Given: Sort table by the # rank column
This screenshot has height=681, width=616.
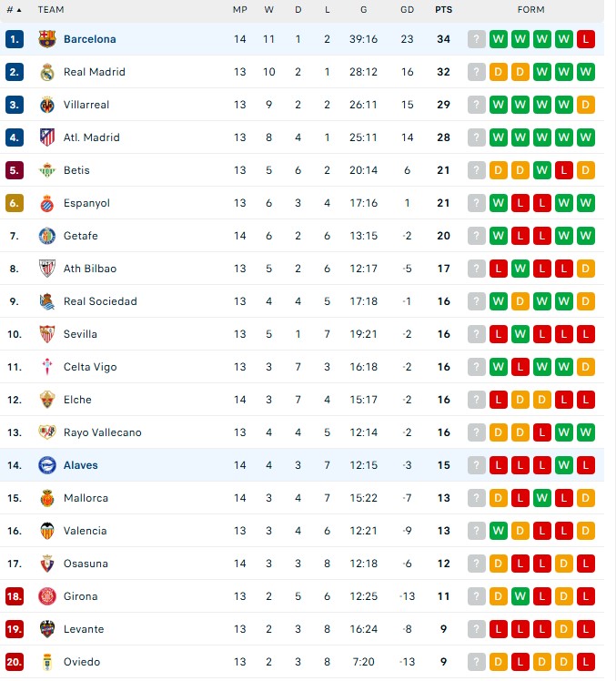Looking at the screenshot, I should [x=13, y=9].
